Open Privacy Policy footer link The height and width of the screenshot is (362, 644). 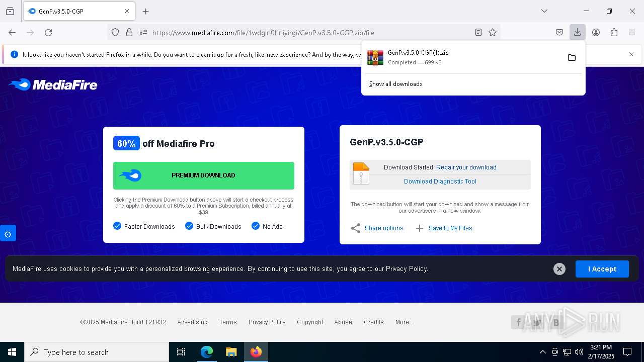point(267,322)
